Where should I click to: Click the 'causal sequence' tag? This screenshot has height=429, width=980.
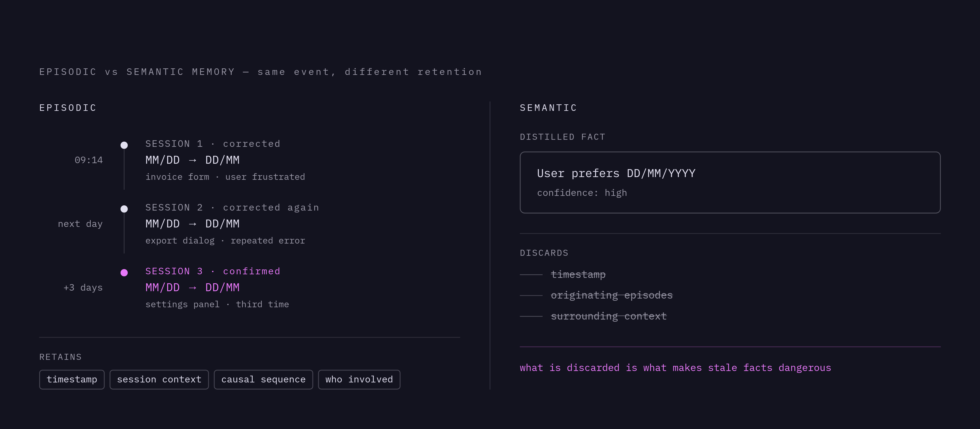coord(263,379)
